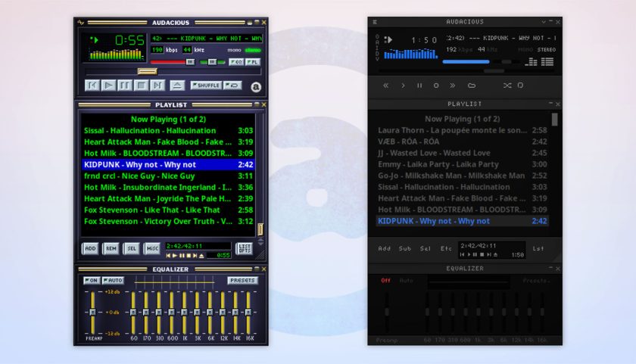Image resolution: width=636 pixels, height=364 pixels.
Task: Skip to next track in classic-skin left player
Action: pos(157,85)
